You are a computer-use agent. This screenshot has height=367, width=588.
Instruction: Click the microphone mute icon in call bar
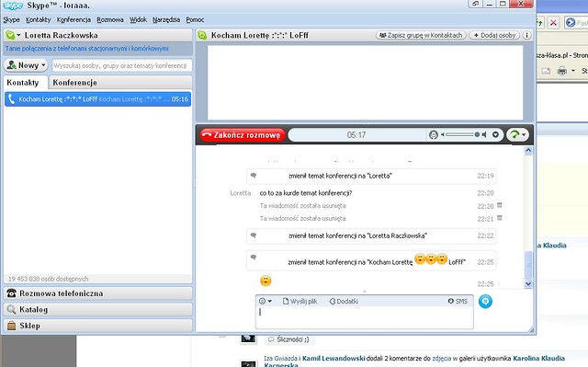pos(434,134)
